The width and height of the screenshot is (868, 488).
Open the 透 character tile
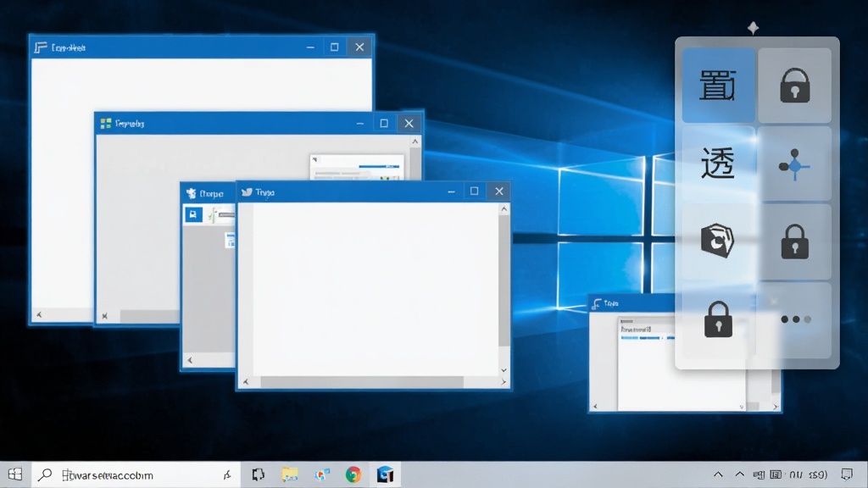coord(718,164)
